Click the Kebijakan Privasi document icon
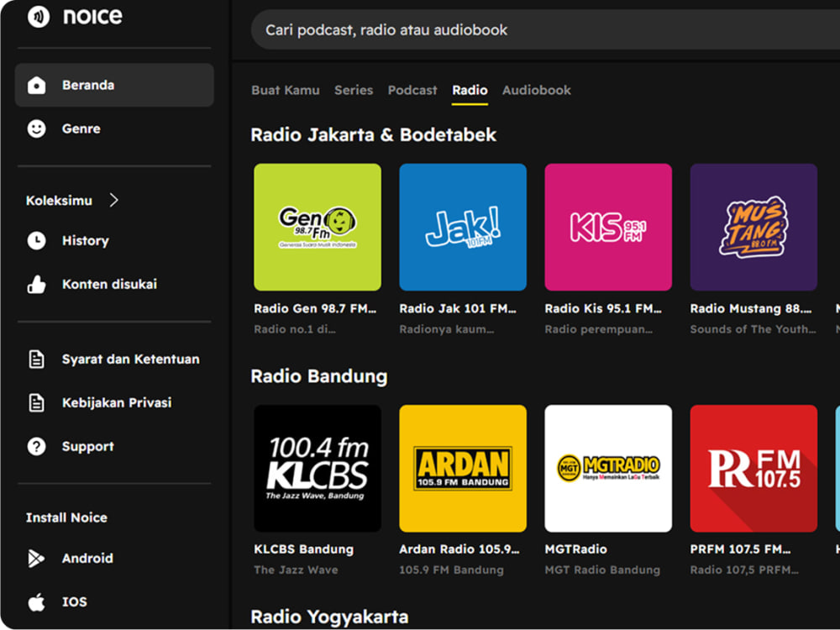The width and height of the screenshot is (840, 630). 36,402
